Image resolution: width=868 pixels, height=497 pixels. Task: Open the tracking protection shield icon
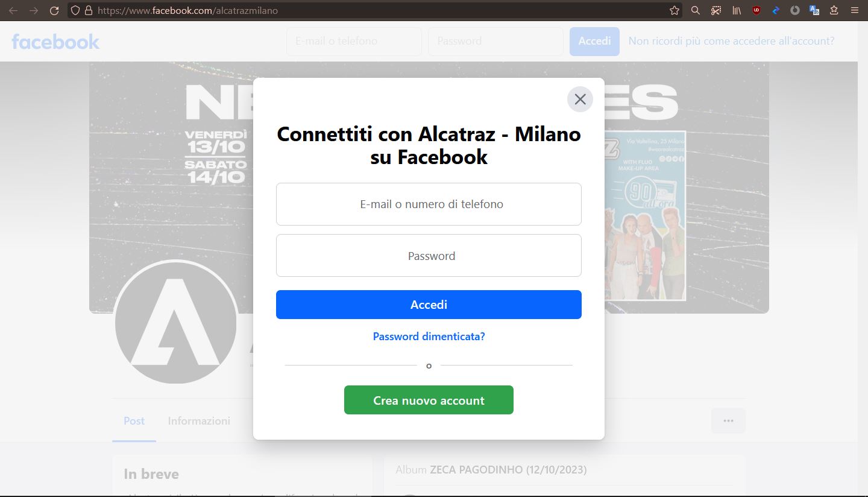coord(75,10)
